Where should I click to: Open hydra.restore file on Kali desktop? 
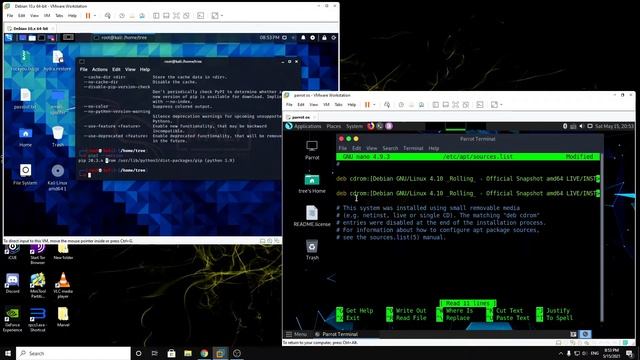point(58,61)
